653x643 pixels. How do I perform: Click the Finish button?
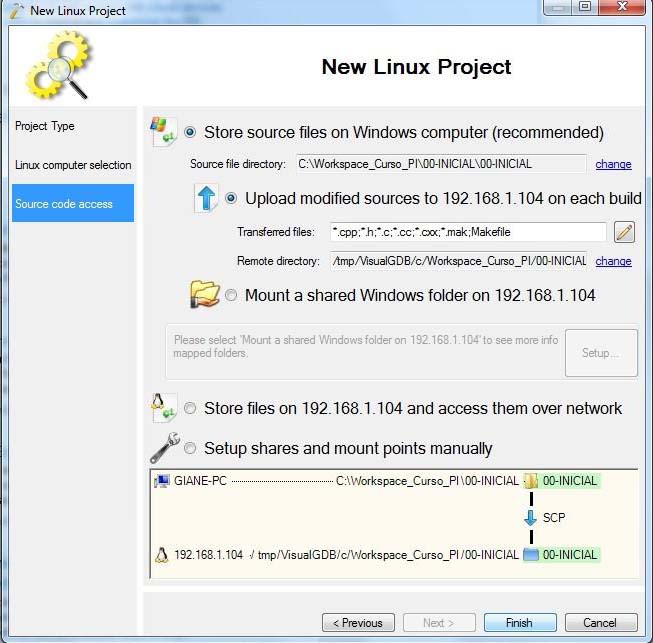520,623
